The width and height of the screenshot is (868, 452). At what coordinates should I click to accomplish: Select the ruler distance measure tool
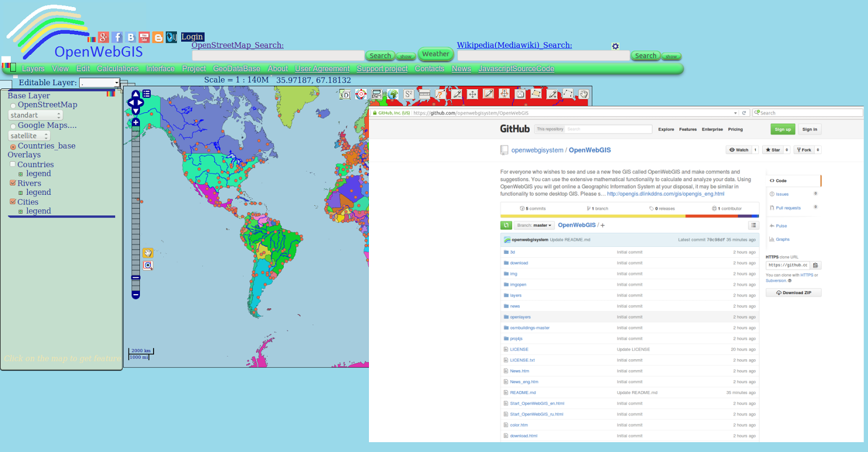click(424, 94)
